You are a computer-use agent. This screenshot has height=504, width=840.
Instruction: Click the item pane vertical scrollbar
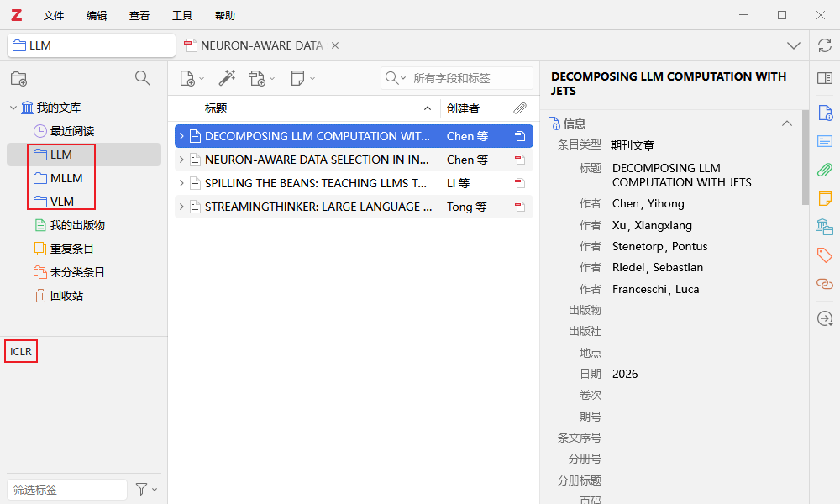click(x=806, y=157)
